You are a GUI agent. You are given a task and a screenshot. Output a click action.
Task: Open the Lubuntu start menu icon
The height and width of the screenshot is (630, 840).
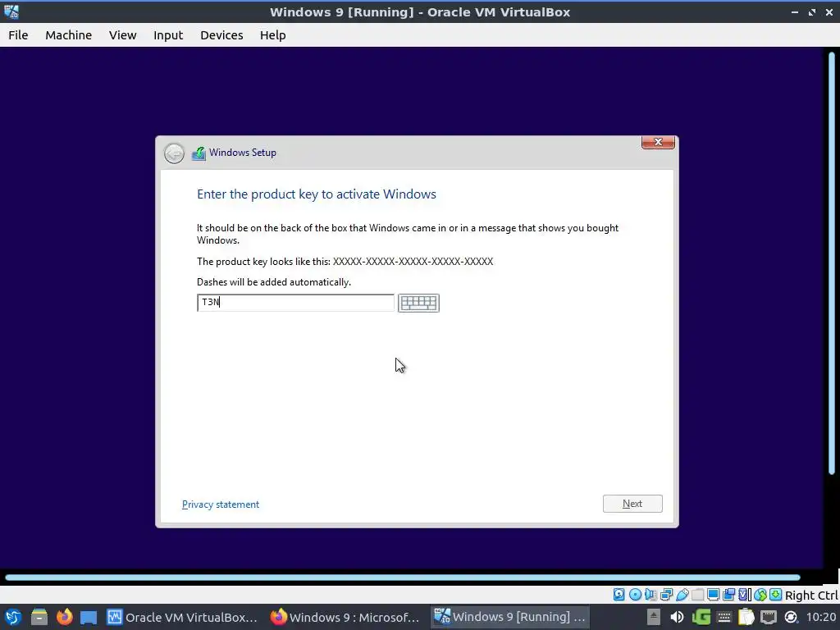pos(13,617)
